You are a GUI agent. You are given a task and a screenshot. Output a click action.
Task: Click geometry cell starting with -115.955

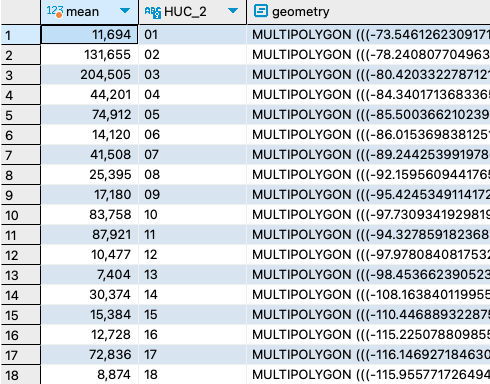tap(369, 375)
